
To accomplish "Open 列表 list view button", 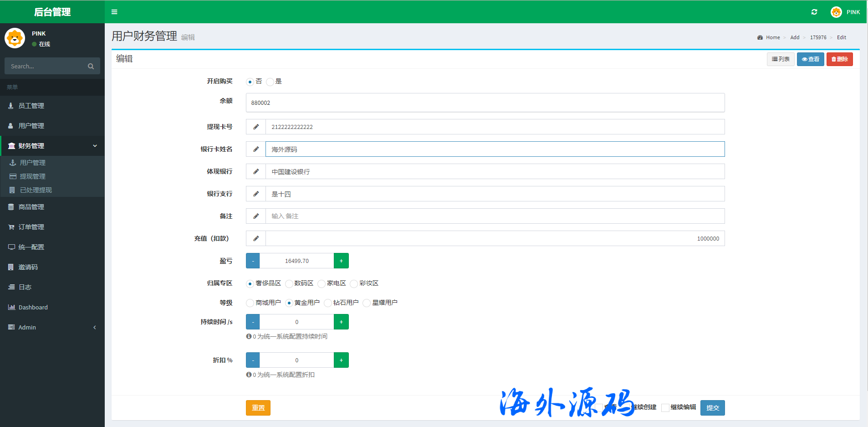I will coord(781,59).
